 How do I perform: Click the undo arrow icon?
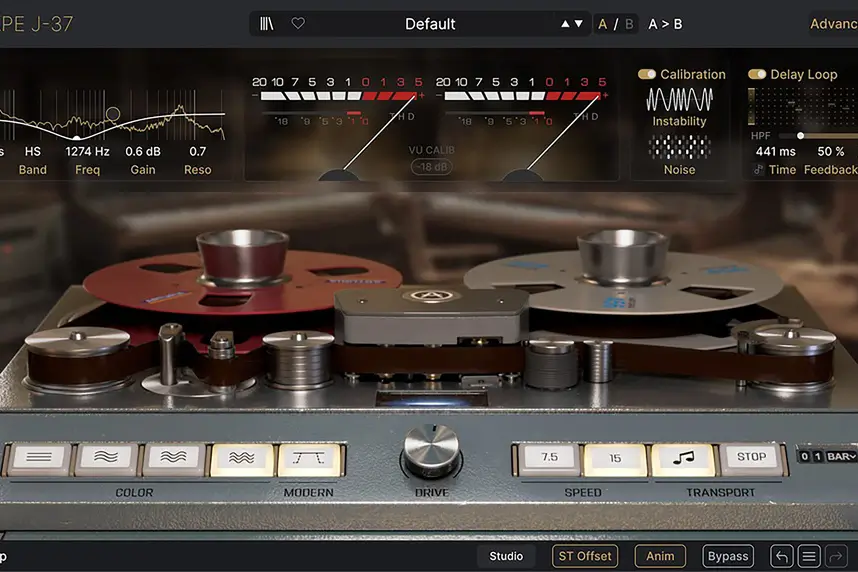pos(781,557)
